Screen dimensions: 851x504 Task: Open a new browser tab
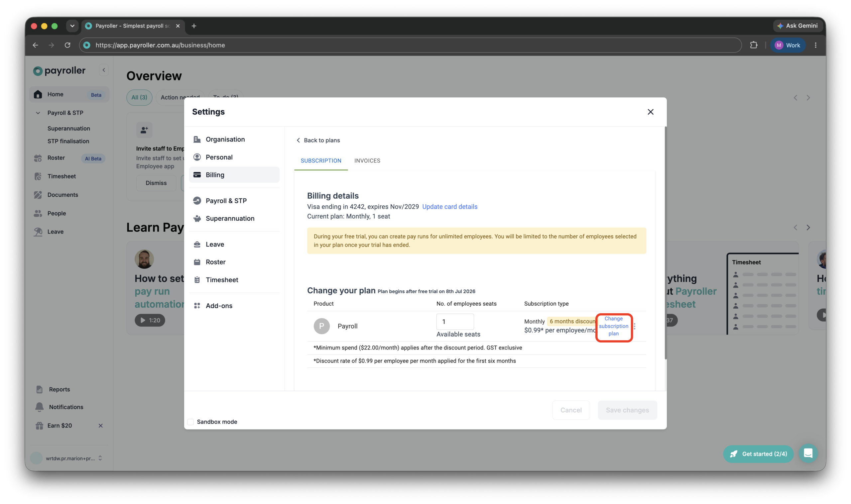point(194,26)
